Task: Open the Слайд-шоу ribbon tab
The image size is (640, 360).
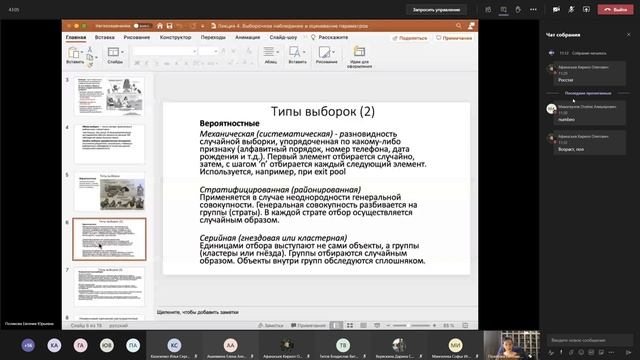Action: (x=283, y=37)
